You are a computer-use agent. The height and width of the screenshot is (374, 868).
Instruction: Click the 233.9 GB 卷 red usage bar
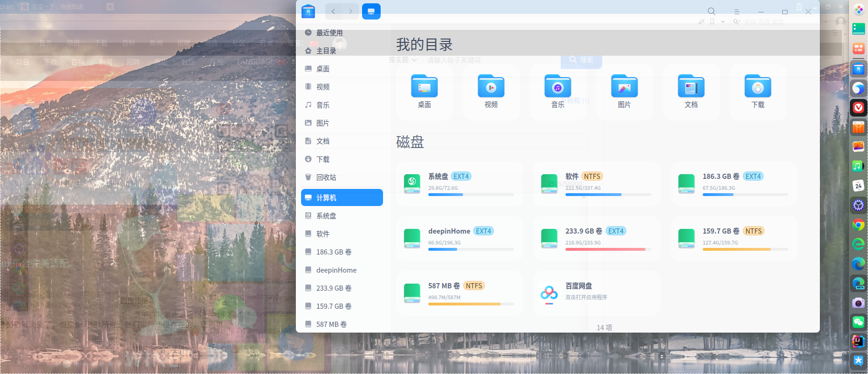(608, 249)
